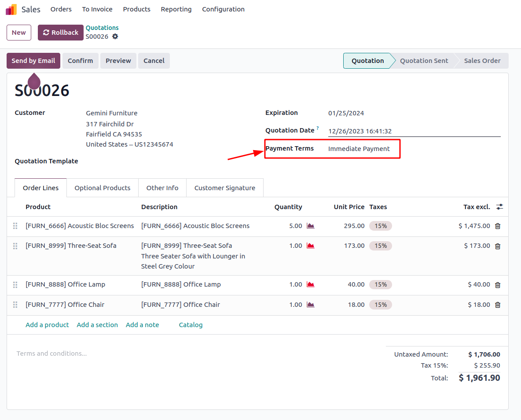Open the Configuration menu
Image resolution: width=521 pixels, height=420 pixels.
223,9
